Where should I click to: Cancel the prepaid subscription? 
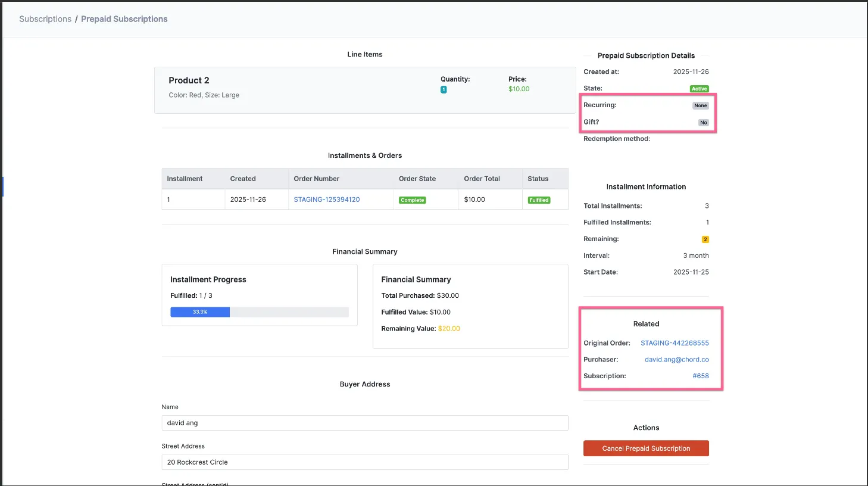(646, 448)
